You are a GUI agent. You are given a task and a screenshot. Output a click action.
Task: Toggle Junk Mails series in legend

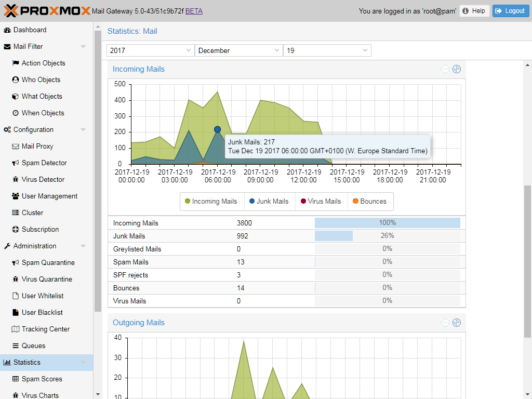(269, 202)
